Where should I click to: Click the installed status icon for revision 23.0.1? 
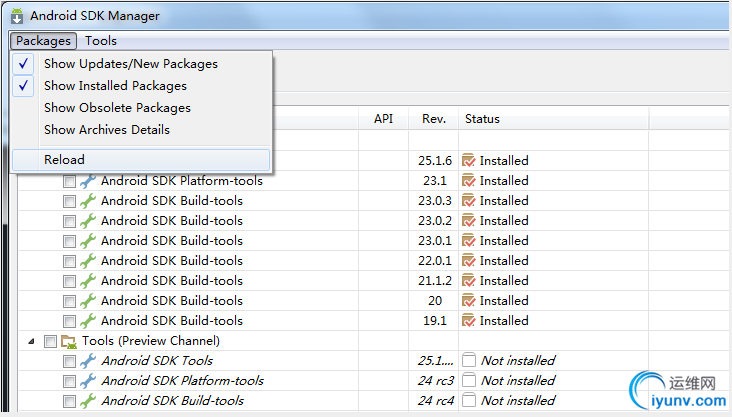468,241
